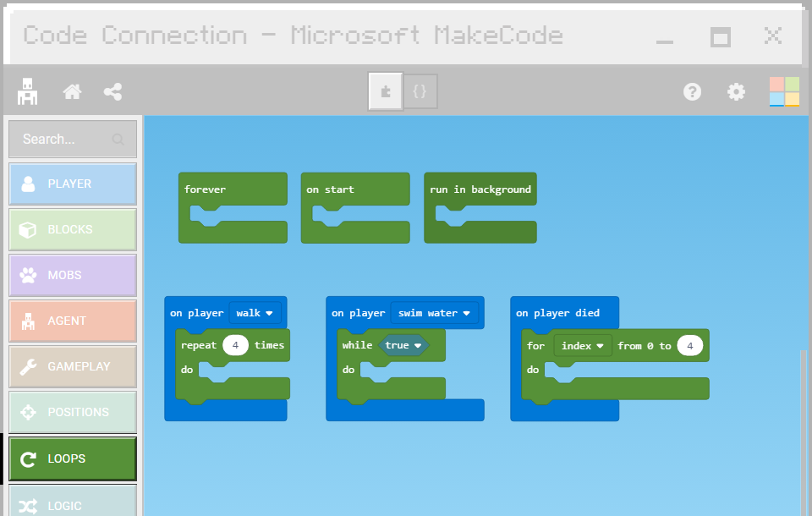This screenshot has height=516, width=812.
Task: Close the Code Connection window
Action: (x=772, y=36)
